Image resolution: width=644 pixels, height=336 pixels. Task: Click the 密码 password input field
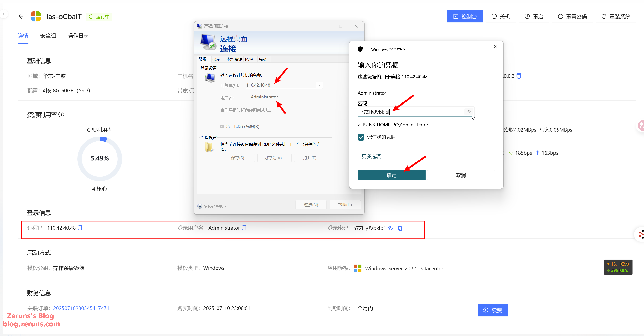[410, 112]
